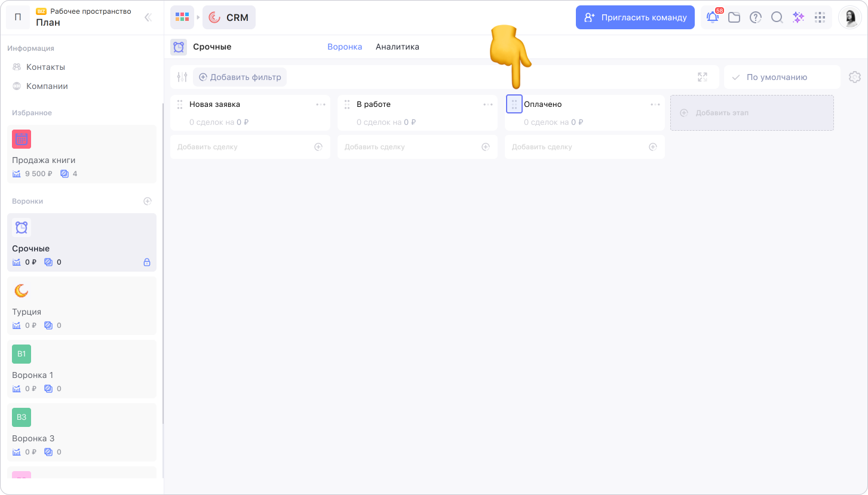Click the План workspace name
This screenshot has height=495, width=868.
[48, 23]
